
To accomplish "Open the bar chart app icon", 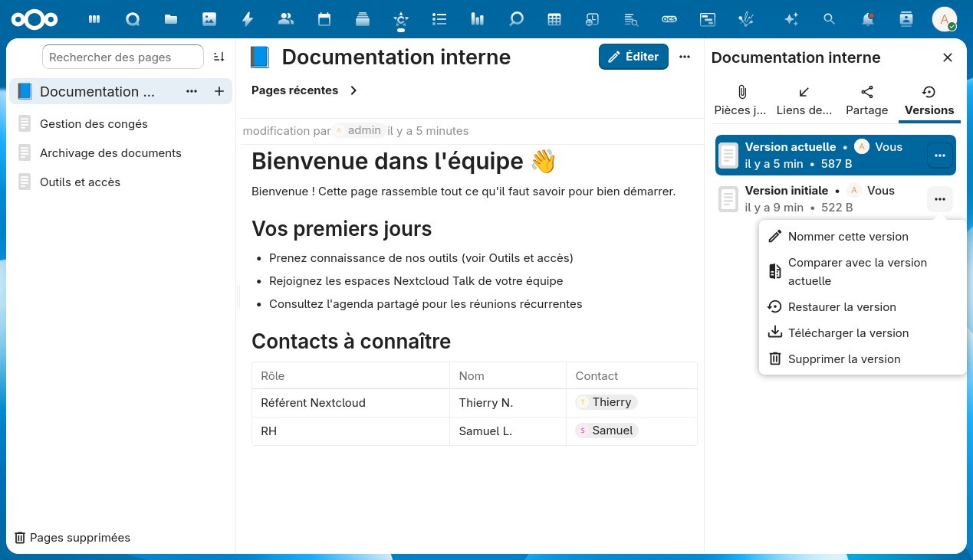I will coord(478,19).
